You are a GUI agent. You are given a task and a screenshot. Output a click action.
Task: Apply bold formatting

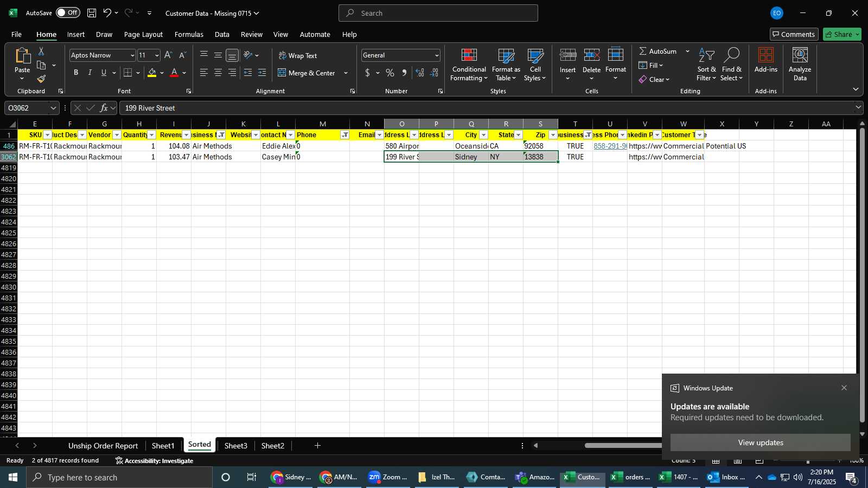coord(76,73)
